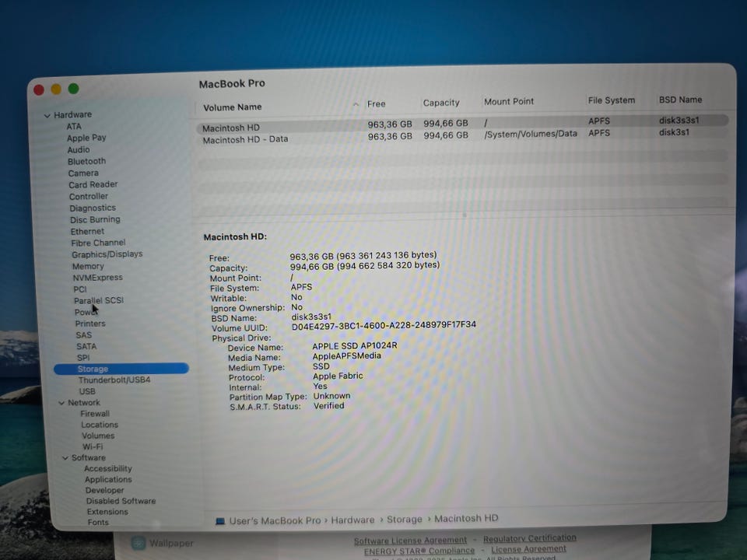
Task: Open Extensions under Software
Action: (x=107, y=512)
